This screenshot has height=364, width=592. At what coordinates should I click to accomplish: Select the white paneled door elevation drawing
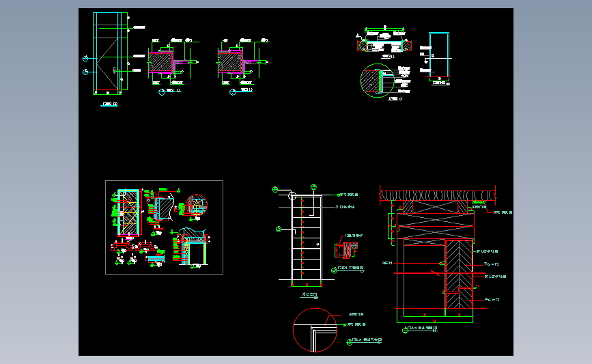coord(307,240)
